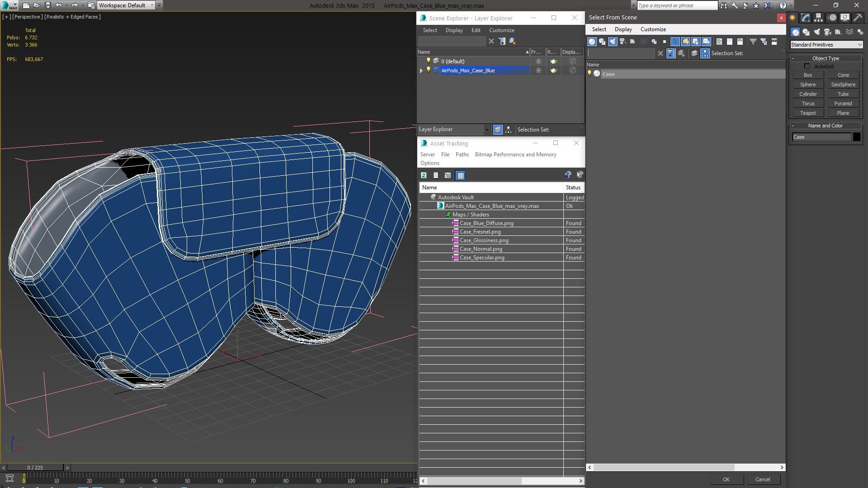Open the Modify command panel tab

[806, 18]
